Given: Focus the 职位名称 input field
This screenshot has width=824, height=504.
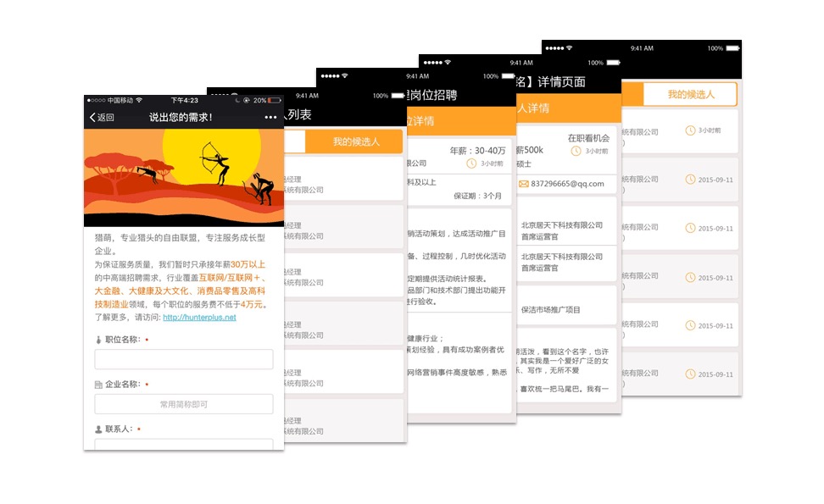Looking at the screenshot, I should [x=183, y=359].
